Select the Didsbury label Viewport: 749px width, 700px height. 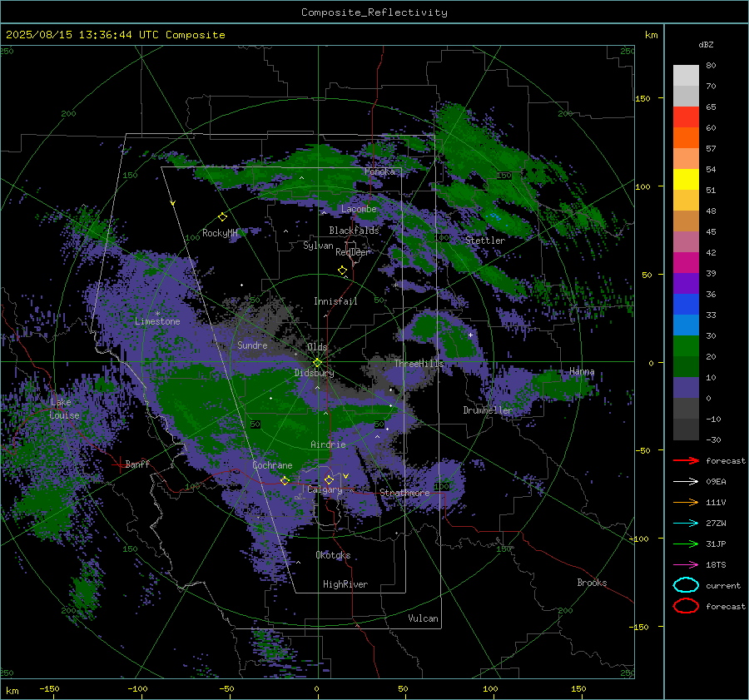tap(314, 373)
